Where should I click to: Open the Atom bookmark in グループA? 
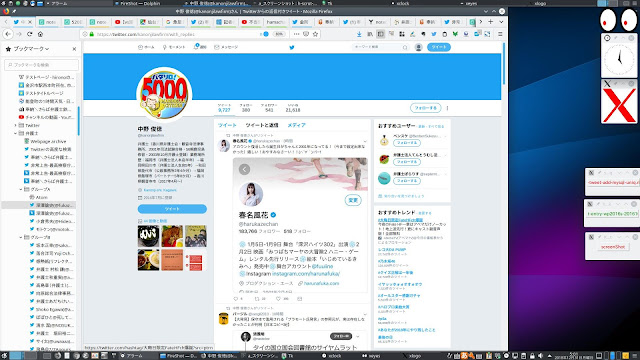(41, 197)
